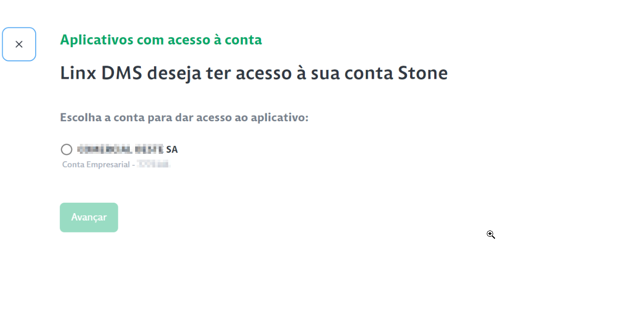Click the SA suffix of the account name
The width and height of the screenshot is (644, 315).
(172, 150)
